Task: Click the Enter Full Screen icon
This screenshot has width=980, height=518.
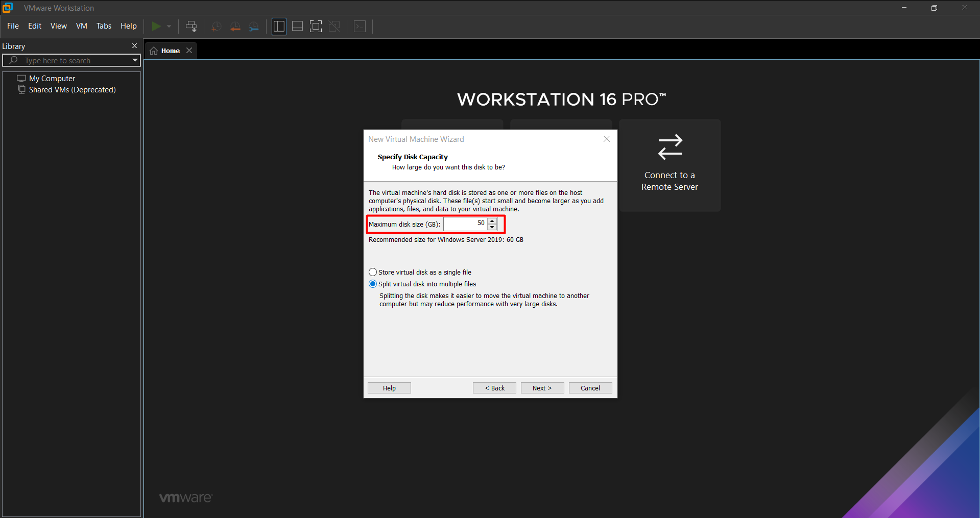Action: pyautogui.click(x=316, y=27)
